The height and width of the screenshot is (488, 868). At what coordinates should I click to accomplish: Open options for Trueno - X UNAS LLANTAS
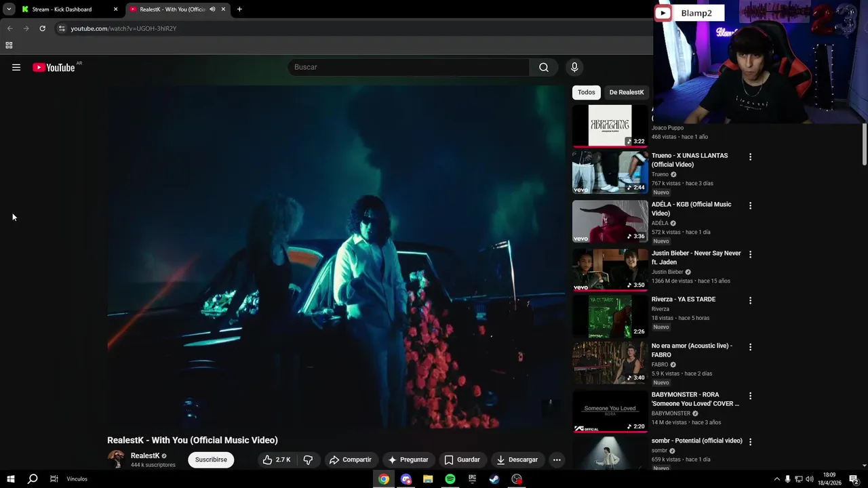[x=750, y=157]
